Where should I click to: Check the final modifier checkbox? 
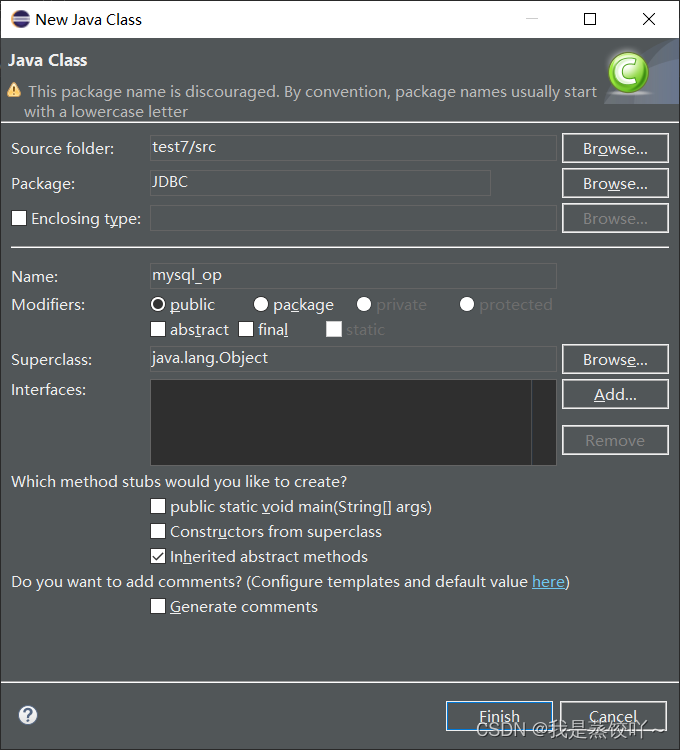coord(246,329)
